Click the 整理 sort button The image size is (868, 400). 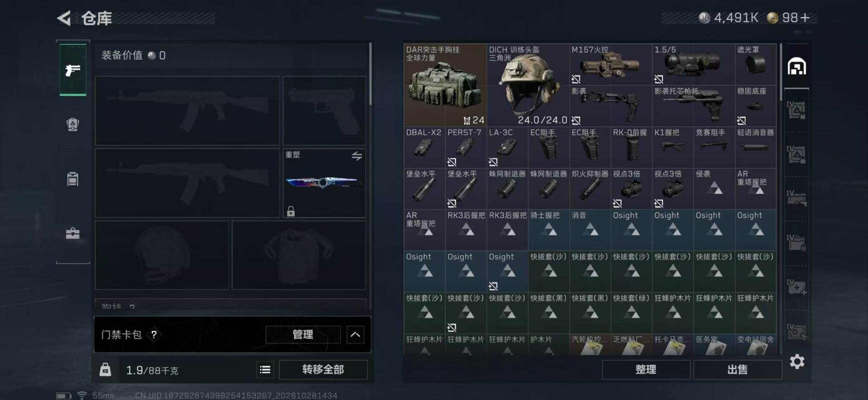(x=646, y=370)
